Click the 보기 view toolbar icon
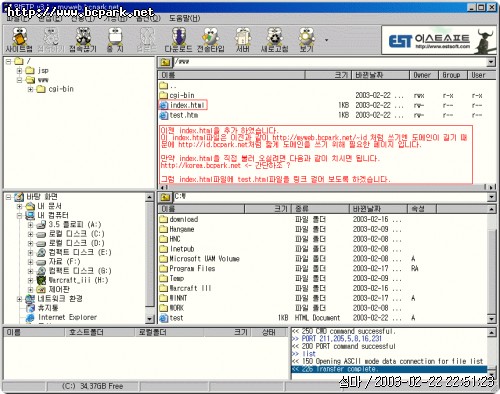Screen dimensions: 500x394 [x=306, y=40]
